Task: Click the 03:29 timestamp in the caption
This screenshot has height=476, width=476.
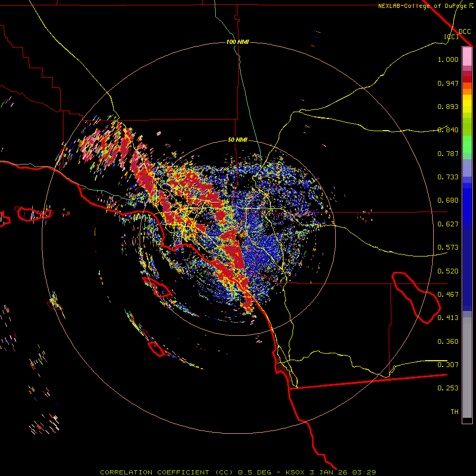Action: coord(365,472)
